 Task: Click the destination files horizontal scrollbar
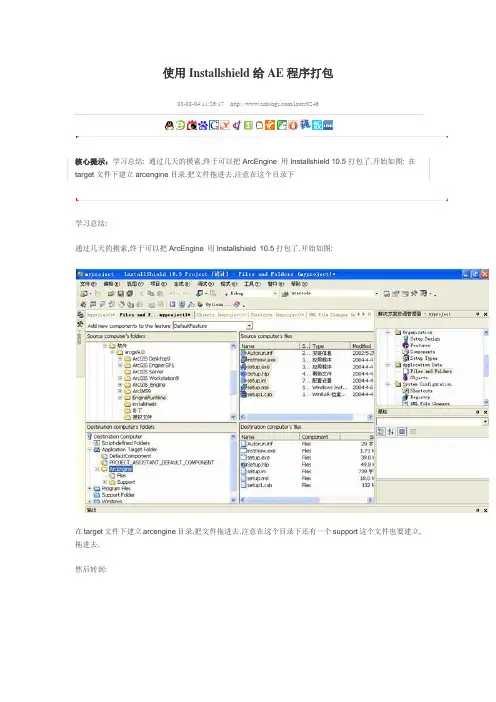click(307, 500)
